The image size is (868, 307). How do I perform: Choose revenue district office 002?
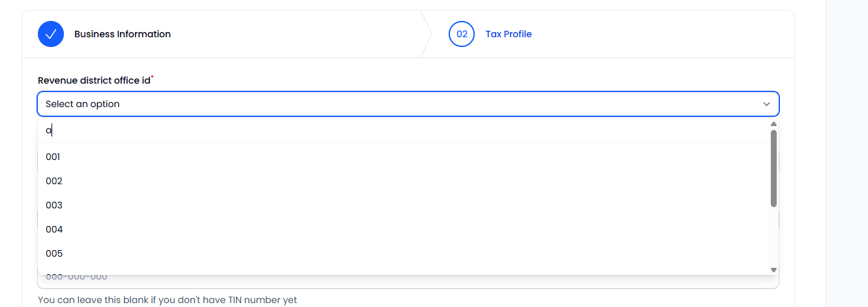click(x=54, y=181)
